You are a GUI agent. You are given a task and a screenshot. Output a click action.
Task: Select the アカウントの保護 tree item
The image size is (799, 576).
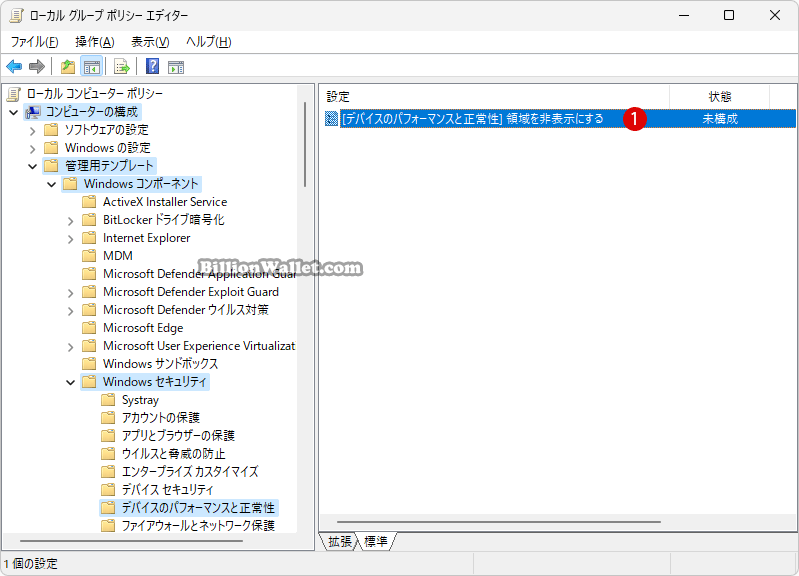click(161, 417)
